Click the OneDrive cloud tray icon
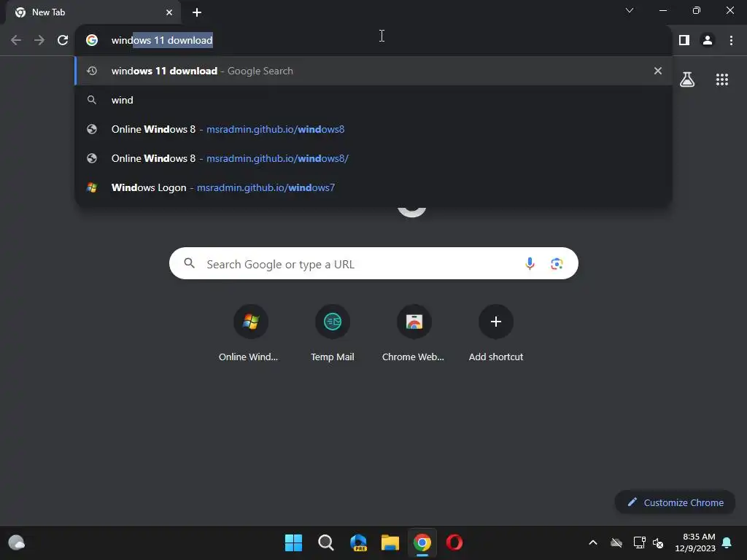 pyautogui.click(x=616, y=542)
